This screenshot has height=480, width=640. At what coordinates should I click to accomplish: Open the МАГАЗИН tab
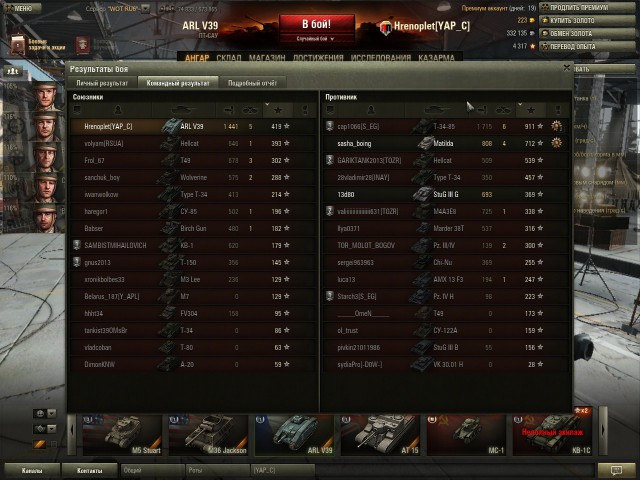click(x=267, y=58)
